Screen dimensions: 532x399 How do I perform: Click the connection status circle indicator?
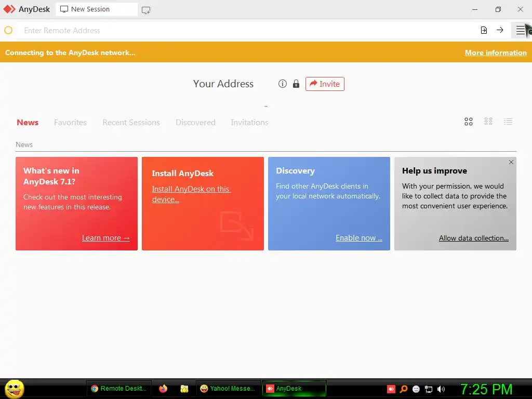coord(8,31)
